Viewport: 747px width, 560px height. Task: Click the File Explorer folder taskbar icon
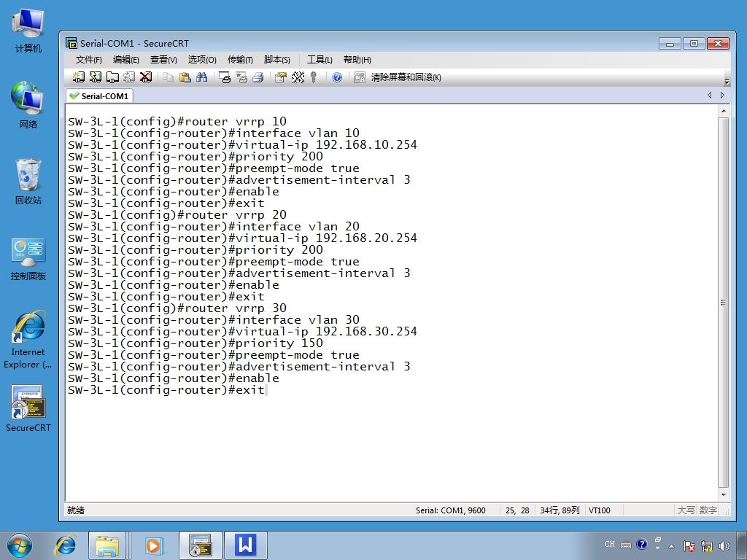(x=108, y=545)
